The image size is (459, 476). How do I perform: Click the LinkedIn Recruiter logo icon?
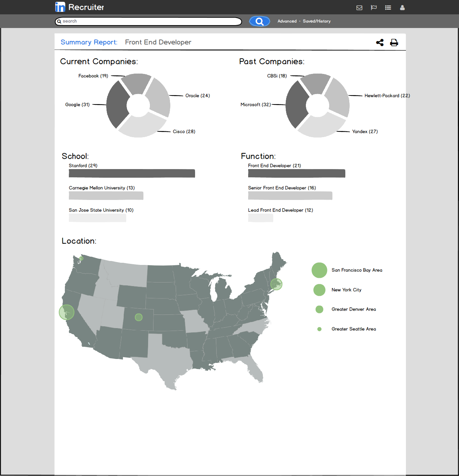click(x=60, y=7)
